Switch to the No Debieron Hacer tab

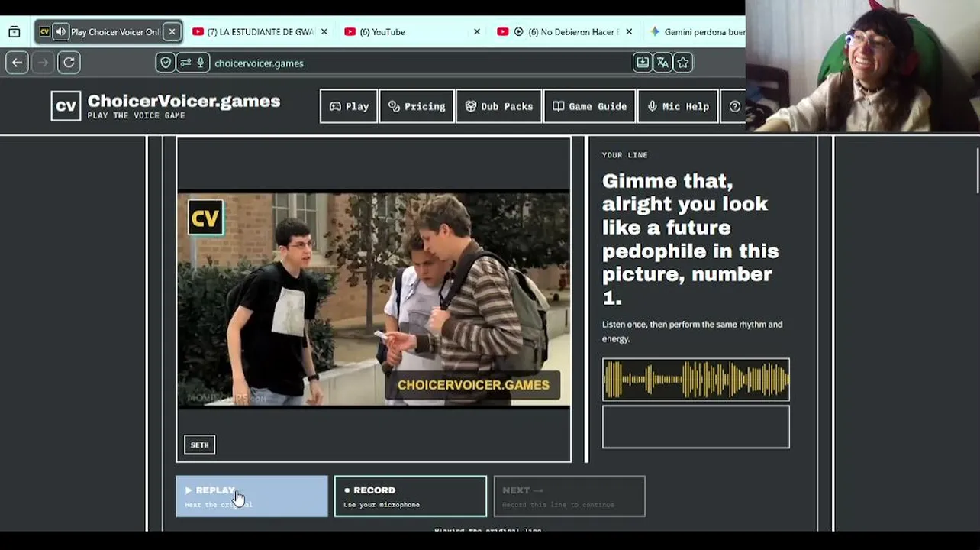[565, 32]
